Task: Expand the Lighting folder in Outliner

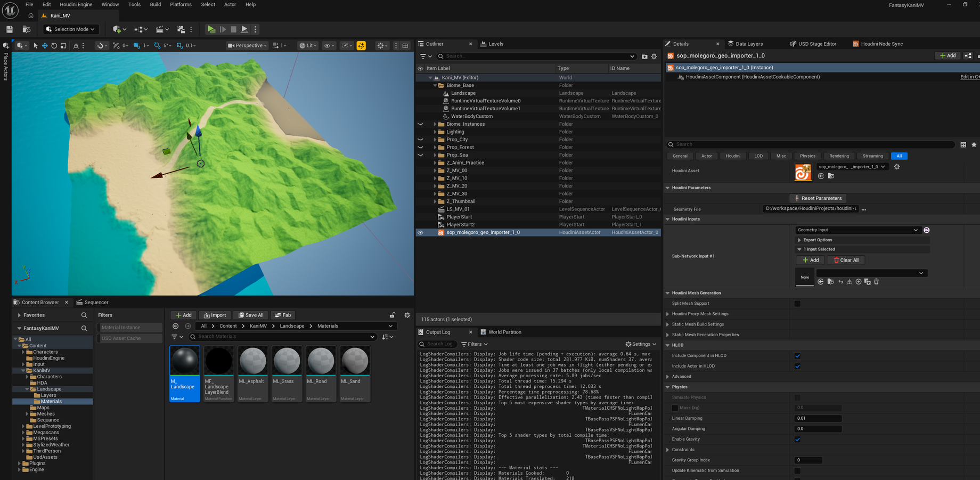Action: (435, 132)
